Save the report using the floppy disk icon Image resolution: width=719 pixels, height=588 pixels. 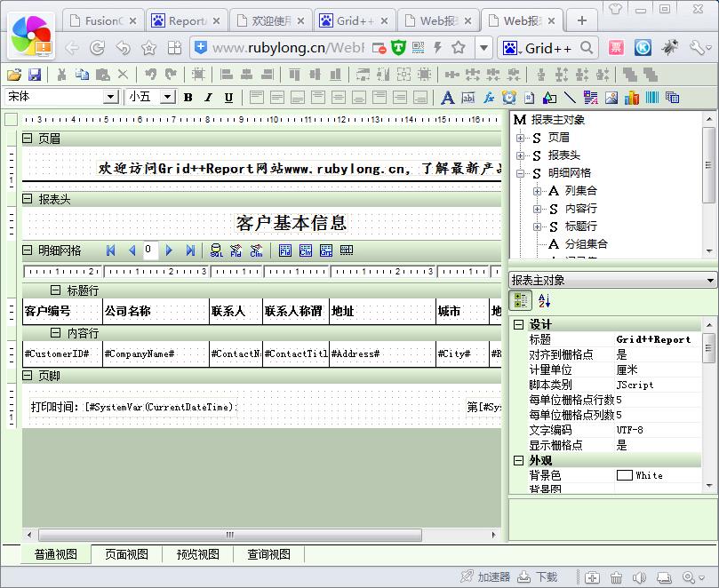[x=35, y=75]
